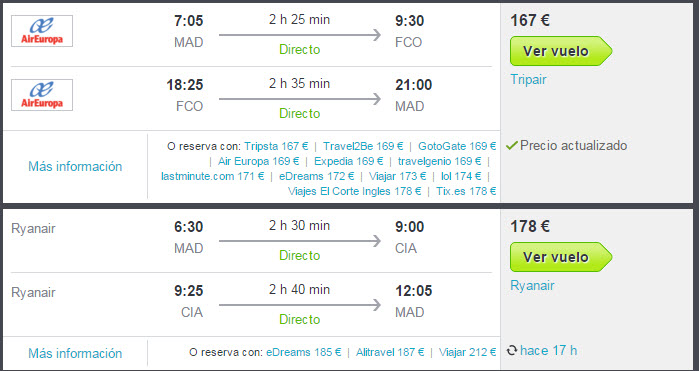
Task: Open the Ryanair provider link under 178 €
Action: [532, 285]
